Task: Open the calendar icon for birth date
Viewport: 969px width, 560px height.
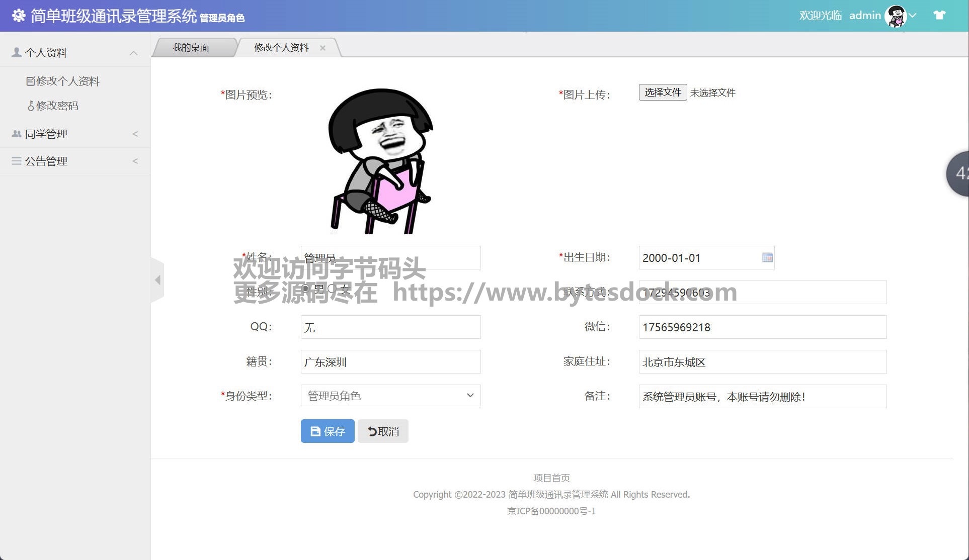Action: pyautogui.click(x=767, y=257)
